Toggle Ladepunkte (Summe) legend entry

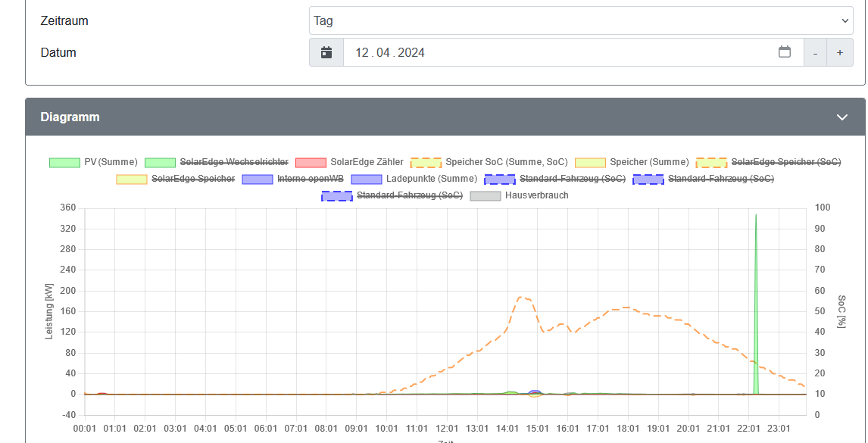click(x=414, y=179)
